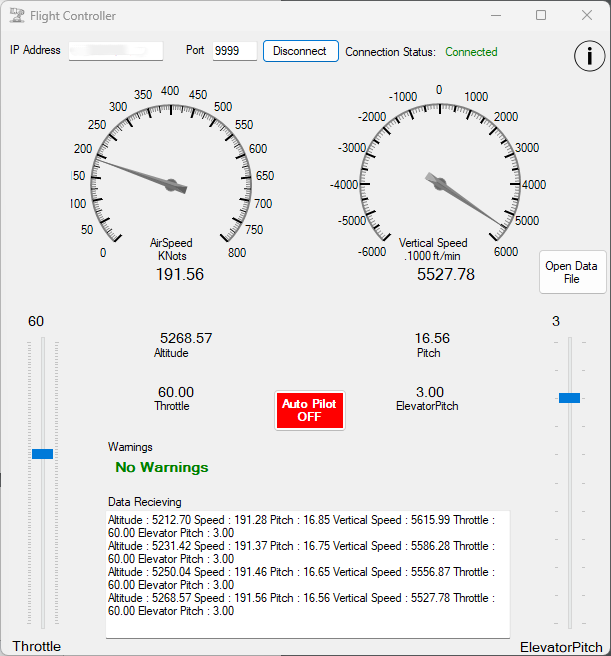Click the Connection Status label
This screenshot has height=656, width=611.
click(390, 52)
